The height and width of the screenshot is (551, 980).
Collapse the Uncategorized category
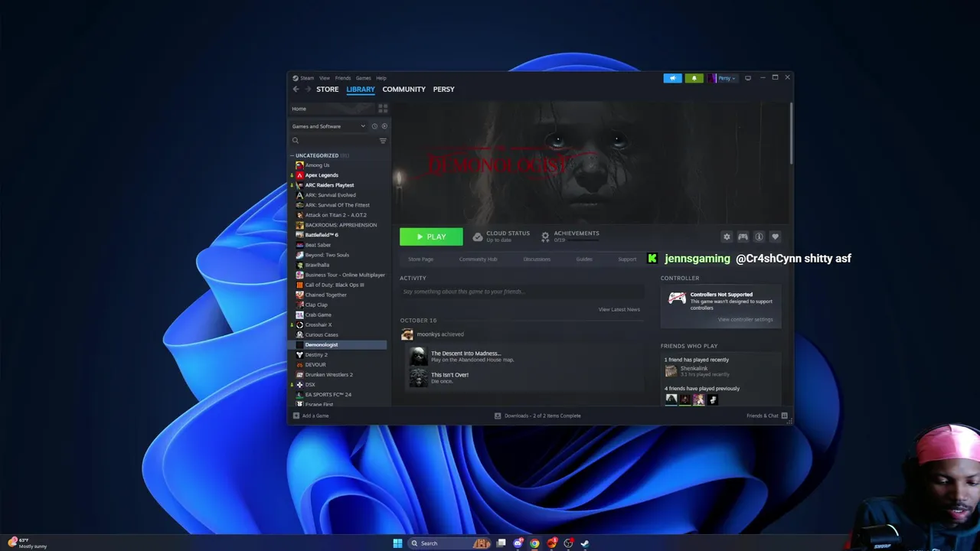click(292, 155)
